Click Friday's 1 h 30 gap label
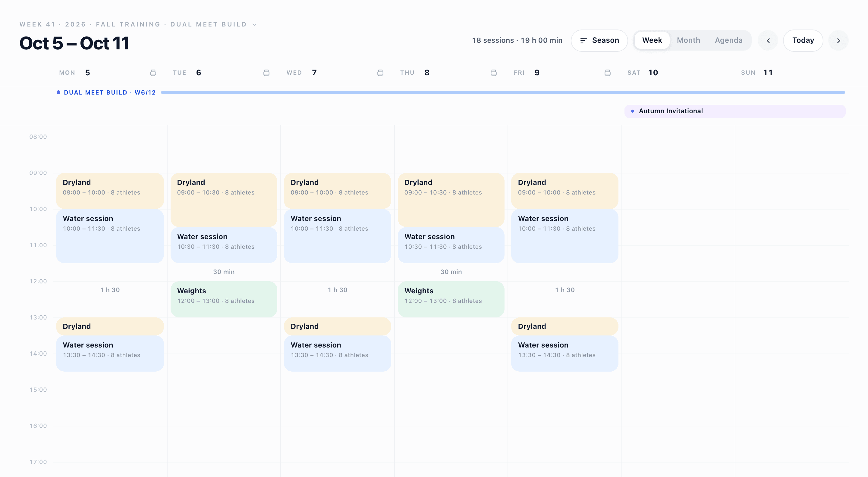Image resolution: width=868 pixels, height=477 pixels. pos(565,290)
